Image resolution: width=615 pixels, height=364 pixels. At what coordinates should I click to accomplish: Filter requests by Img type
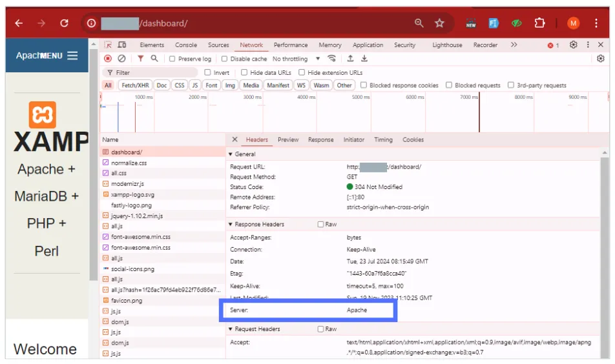click(x=230, y=85)
